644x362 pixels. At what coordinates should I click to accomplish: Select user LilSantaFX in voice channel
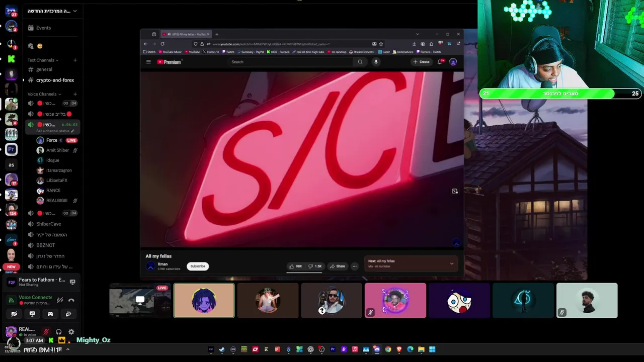tap(56, 180)
